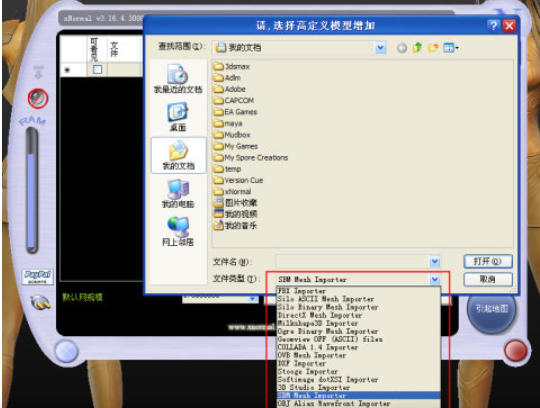The image size is (540, 408).
Task: Click the file name input field
Action: pyautogui.click(x=352, y=262)
